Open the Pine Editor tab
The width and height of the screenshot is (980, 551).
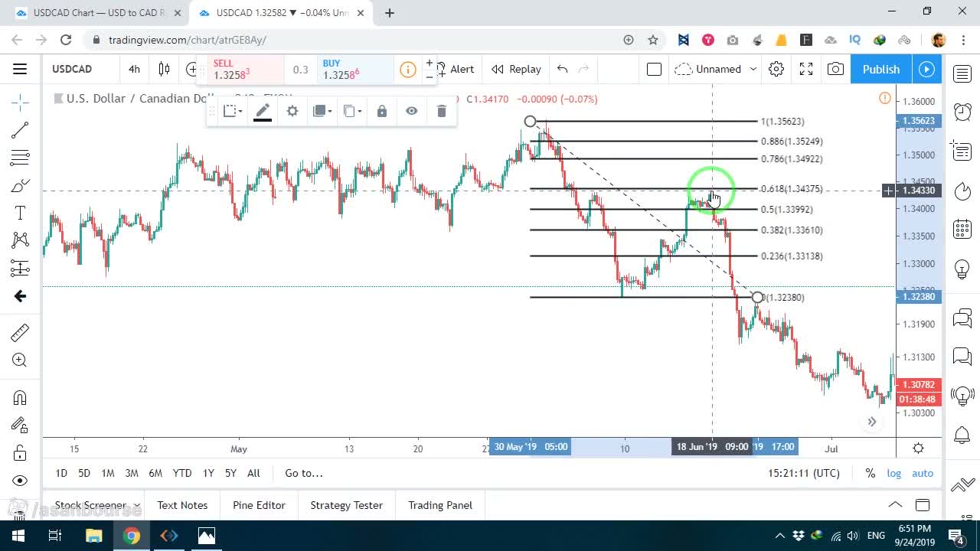click(259, 505)
